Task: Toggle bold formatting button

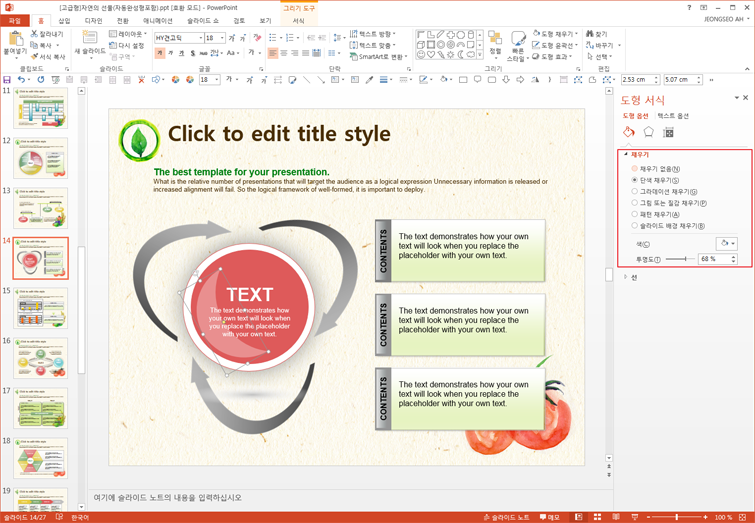Action: pos(160,53)
